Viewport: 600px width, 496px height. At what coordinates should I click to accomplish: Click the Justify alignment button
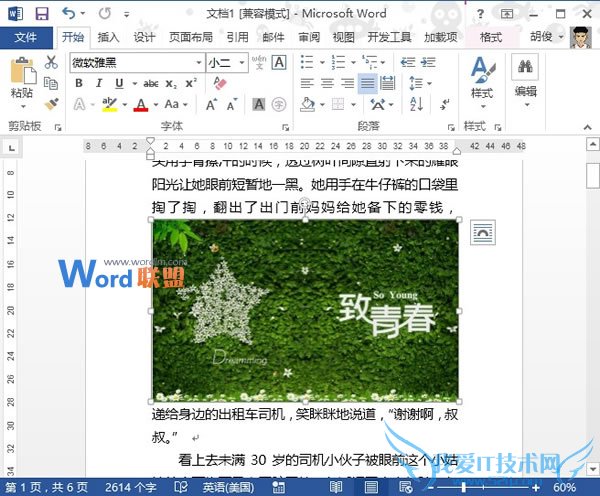pos(367,83)
